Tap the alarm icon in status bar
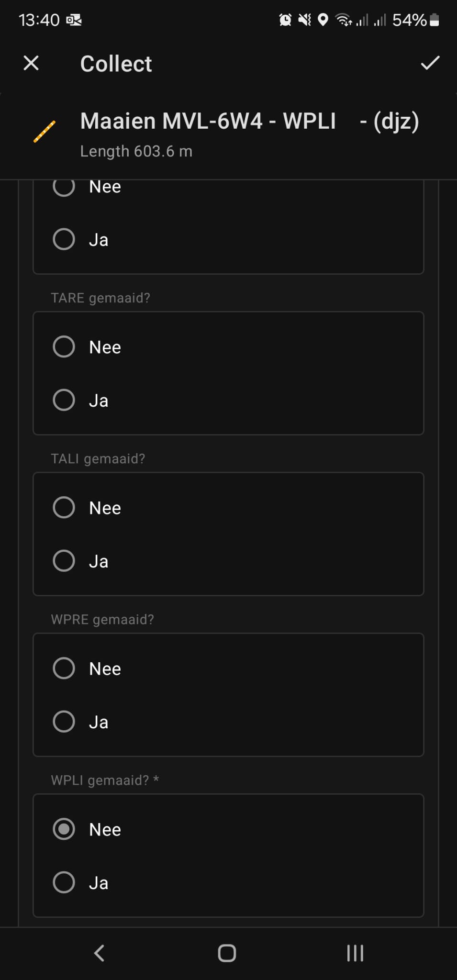 (x=285, y=20)
